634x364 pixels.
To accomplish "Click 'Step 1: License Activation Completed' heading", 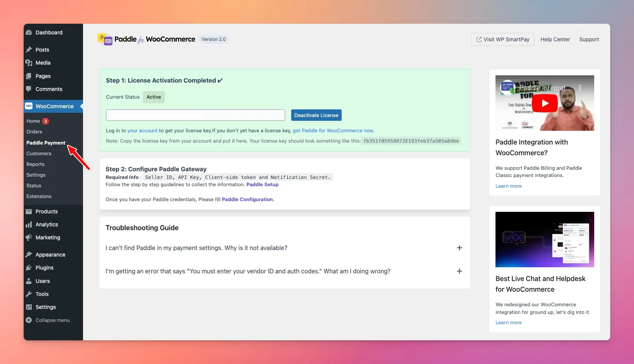I will [164, 81].
